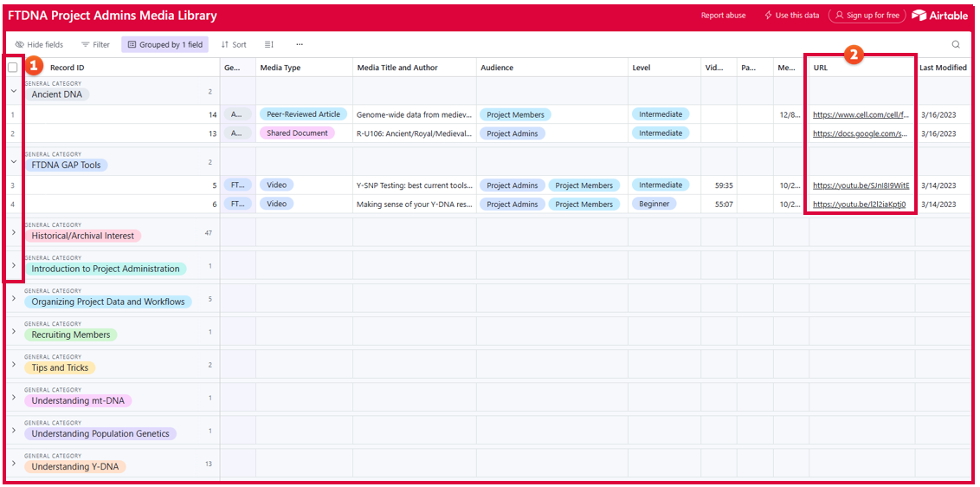Expand the Recruiting Members group
The width and height of the screenshot is (980, 487).
click(14, 331)
